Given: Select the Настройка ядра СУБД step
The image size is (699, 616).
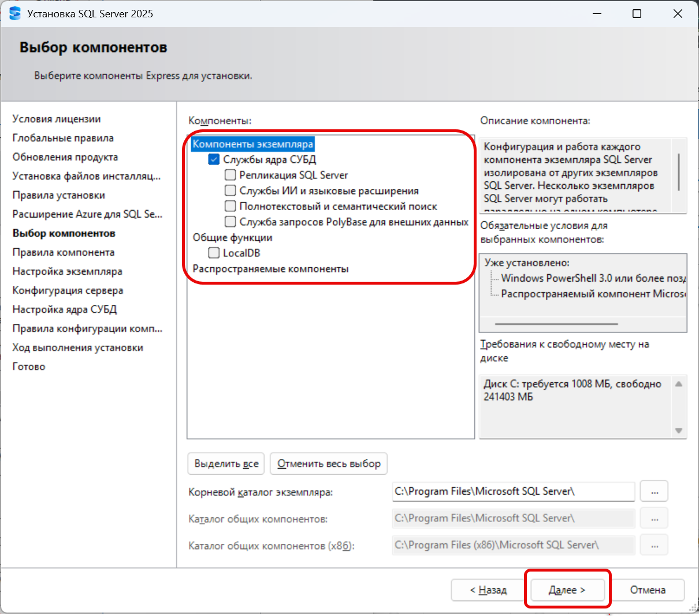Looking at the screenshot, I should click(x=65, y=309).
